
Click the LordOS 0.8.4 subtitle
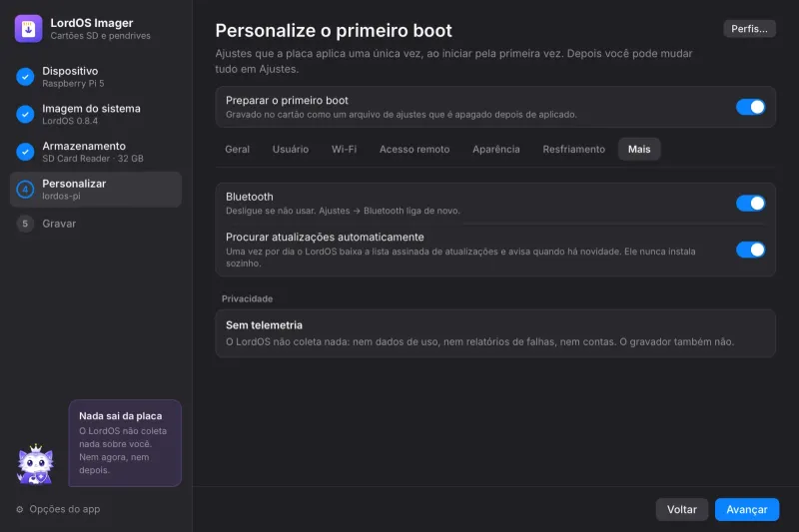coord(70,121)
